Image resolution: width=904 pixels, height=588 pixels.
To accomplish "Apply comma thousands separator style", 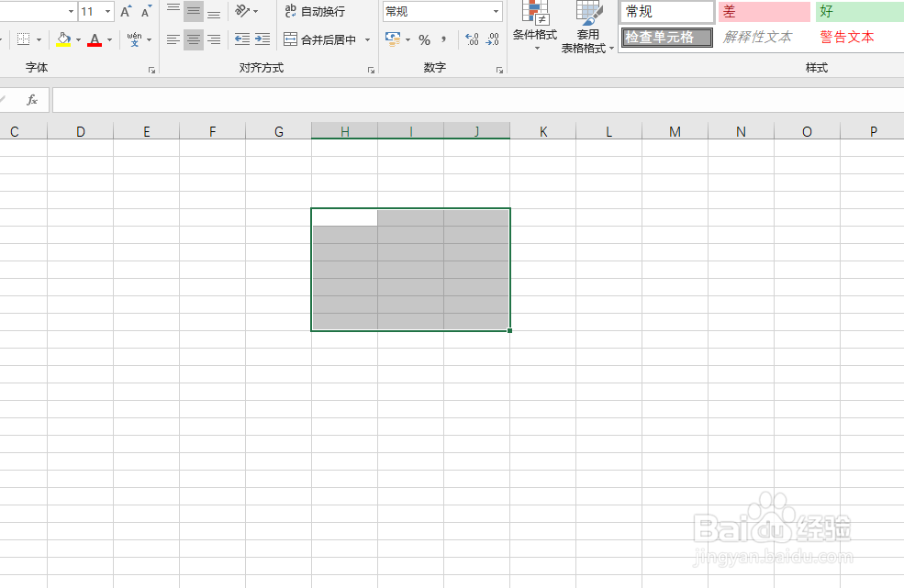I will (x=443, y=39).
